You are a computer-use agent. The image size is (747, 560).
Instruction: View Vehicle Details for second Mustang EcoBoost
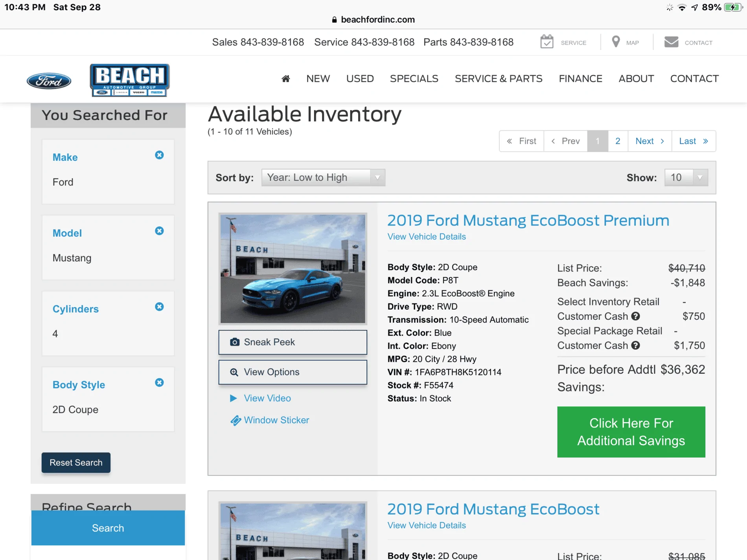pos(427,525)
